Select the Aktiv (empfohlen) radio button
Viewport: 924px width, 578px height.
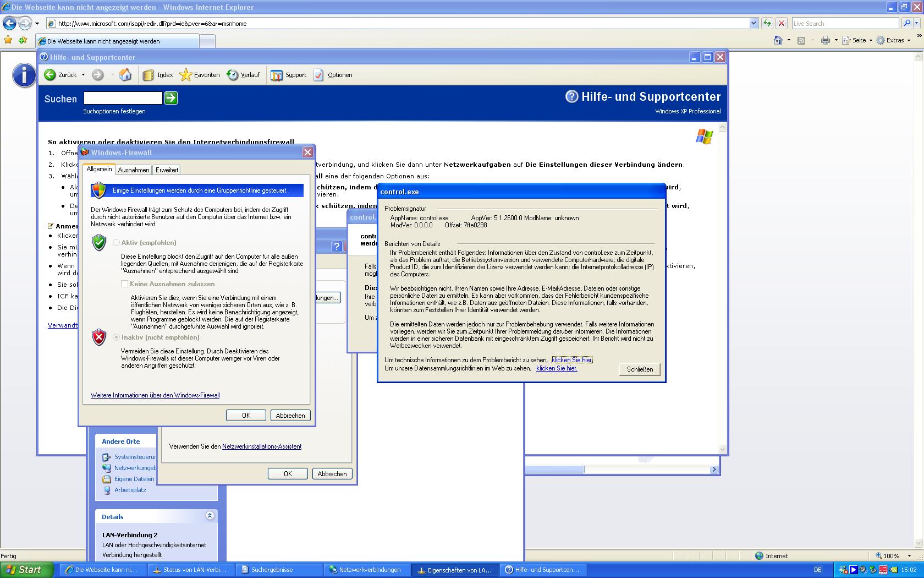[x=117, y=243]
